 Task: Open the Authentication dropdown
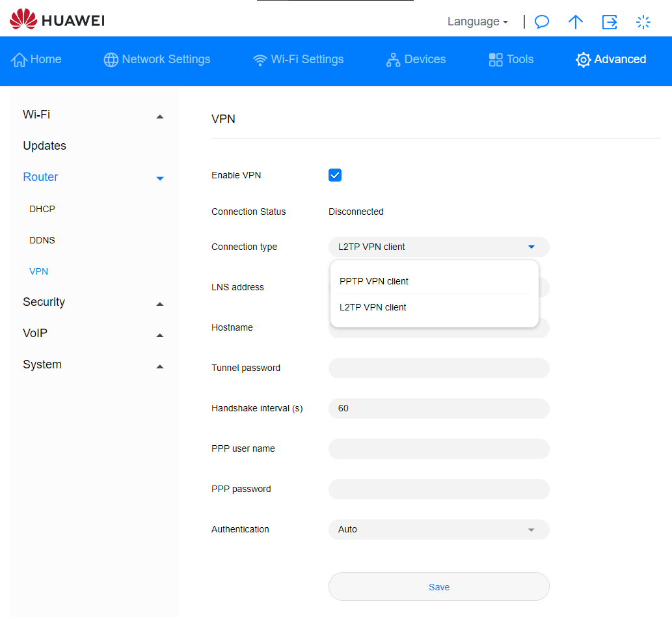(439, 530)
